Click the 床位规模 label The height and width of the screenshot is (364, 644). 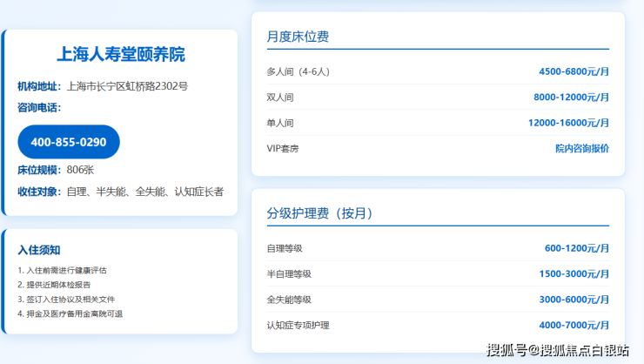(x=39, y=170)
